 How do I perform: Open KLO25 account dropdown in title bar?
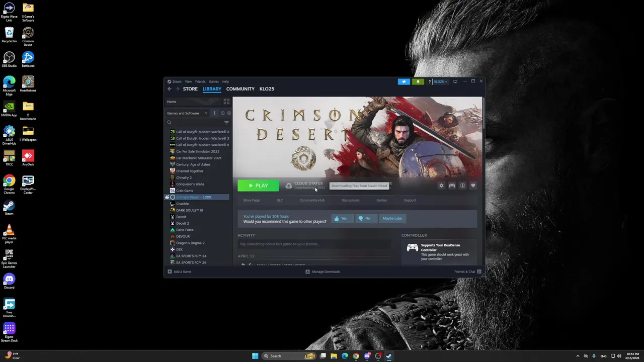tap(440, 81)
